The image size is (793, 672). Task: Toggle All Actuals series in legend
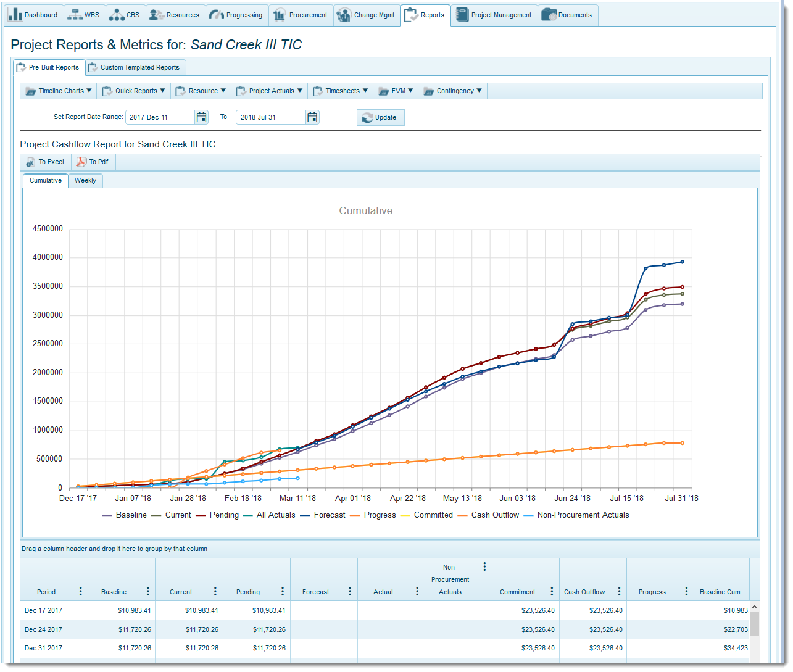pyautogui.click(x=269, y=515)
